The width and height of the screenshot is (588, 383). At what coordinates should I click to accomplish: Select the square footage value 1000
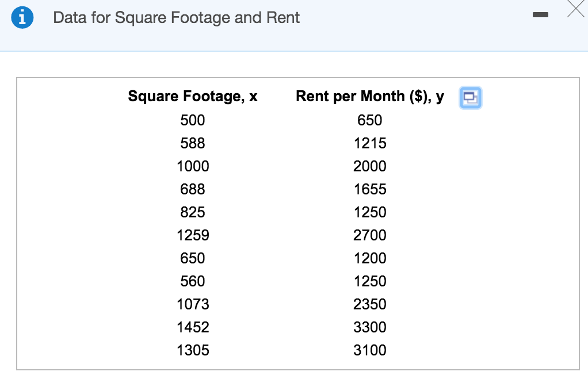point(193,166)
